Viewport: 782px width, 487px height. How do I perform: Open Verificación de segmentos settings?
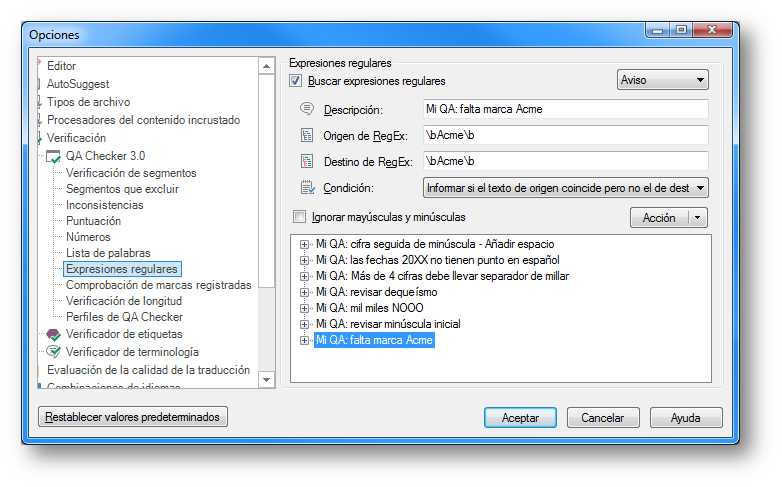[131, 173]
